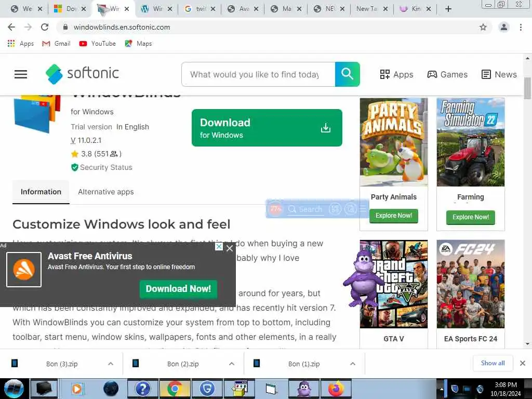Open the Chrome profile avatar

[x=504, y=27]
